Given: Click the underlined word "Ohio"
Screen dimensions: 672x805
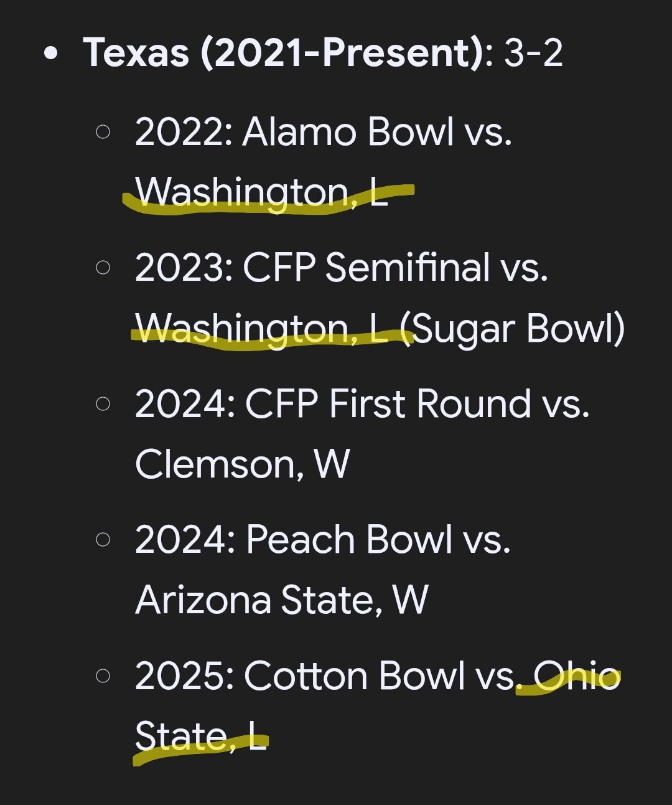Looking at the screenshot, I should [576, 676].
